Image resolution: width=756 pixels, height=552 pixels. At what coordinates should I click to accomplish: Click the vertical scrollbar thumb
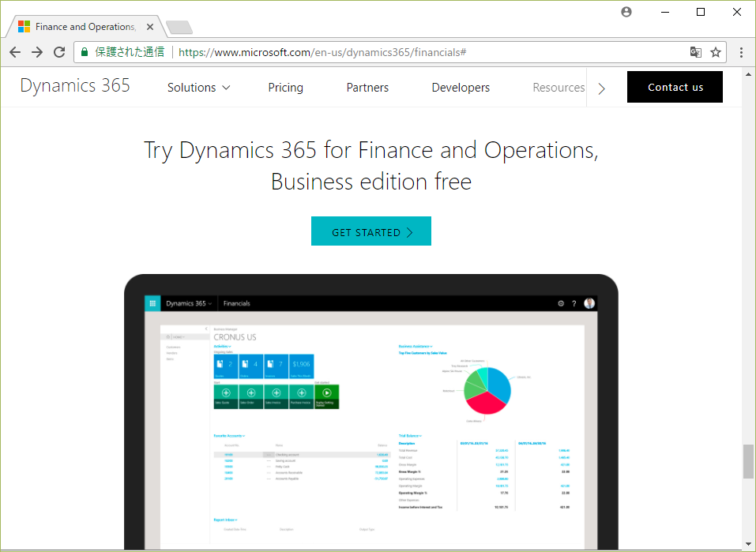coord(748,462)
